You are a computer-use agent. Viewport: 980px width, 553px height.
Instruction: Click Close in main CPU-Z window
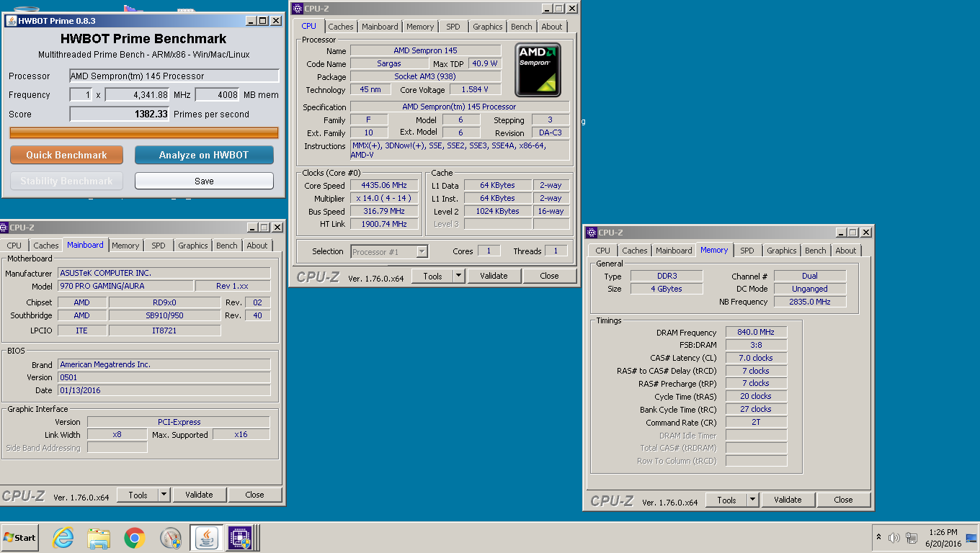pyautogui.click(x=549, y=276)
